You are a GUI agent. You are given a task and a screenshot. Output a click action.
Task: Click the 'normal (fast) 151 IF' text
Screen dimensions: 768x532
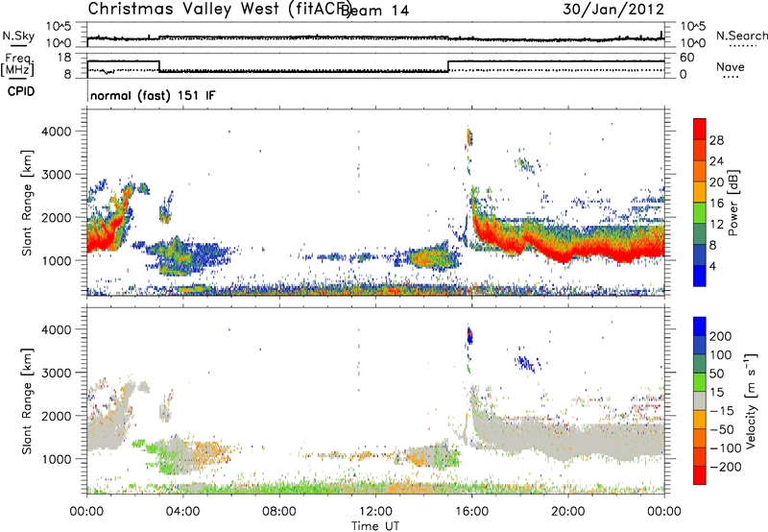[x=153, y=95]
